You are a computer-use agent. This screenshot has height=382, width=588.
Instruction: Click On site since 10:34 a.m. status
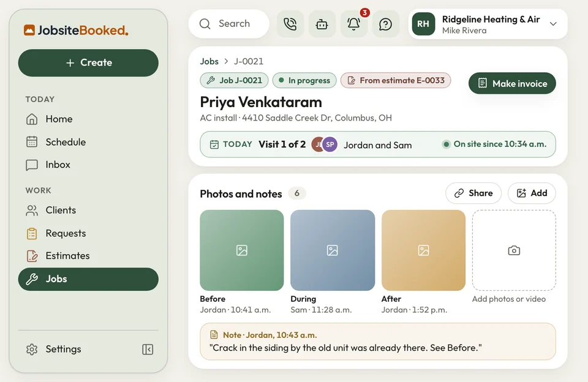click(x=494, y=144)
